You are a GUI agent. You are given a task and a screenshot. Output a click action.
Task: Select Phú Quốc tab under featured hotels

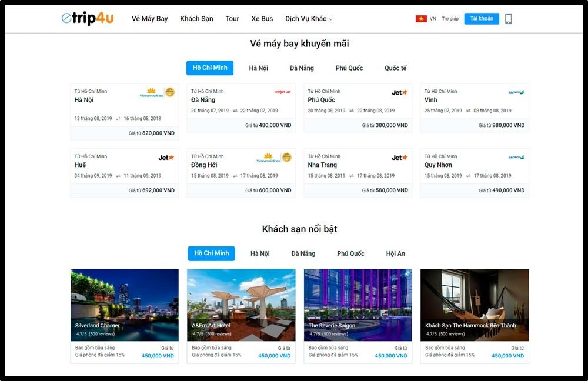tap(350, 253)
